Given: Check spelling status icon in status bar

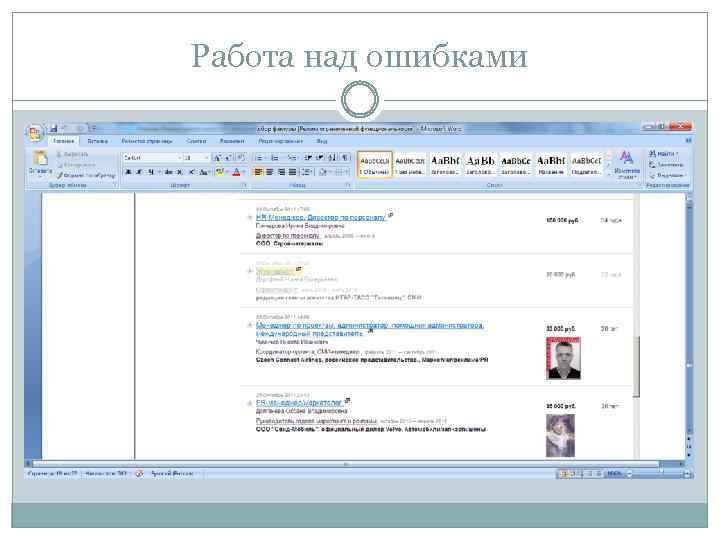Looking at the screenshot, I should (x=139, y=473).
